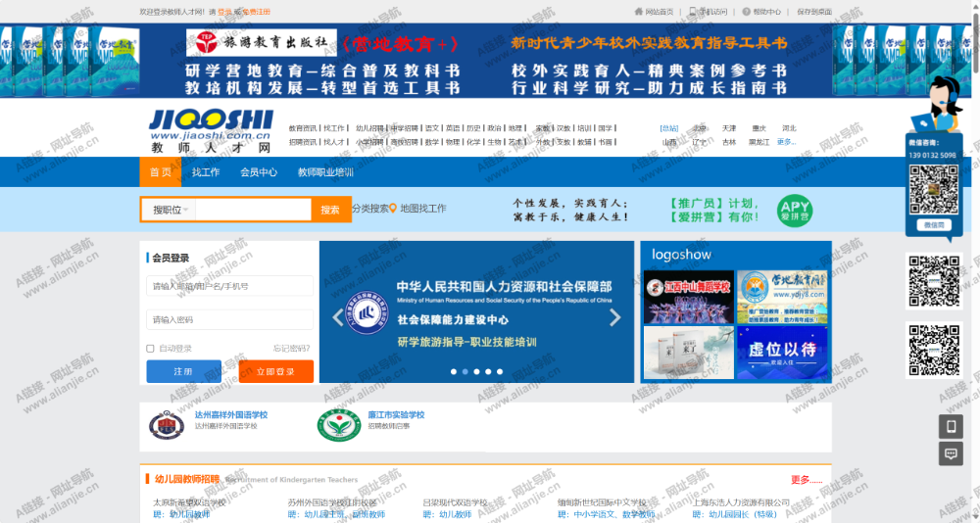
Task: Open the 达州嘉祥外国语学校 blue title link
Action: pos(230,415)
